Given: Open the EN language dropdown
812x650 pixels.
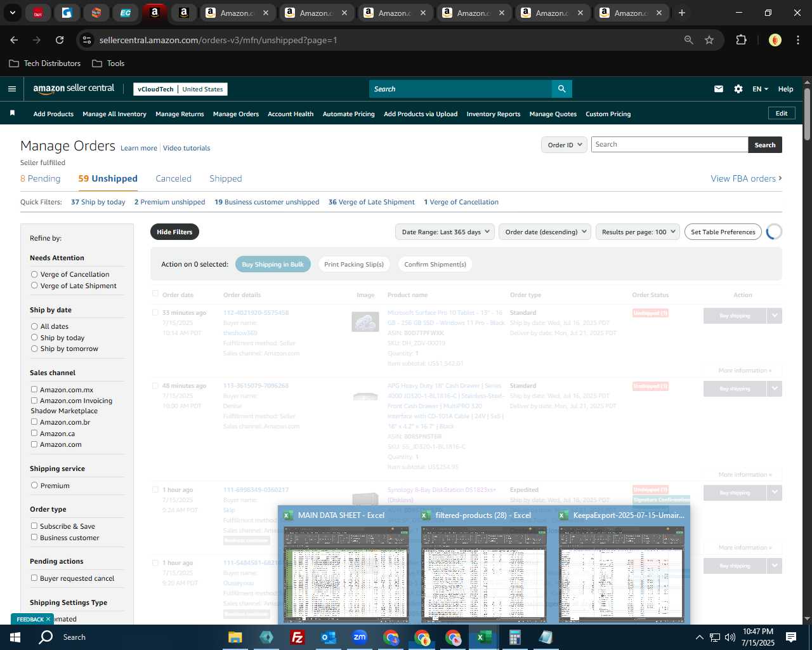Looking at the screenshot, I should pos(760,89).
